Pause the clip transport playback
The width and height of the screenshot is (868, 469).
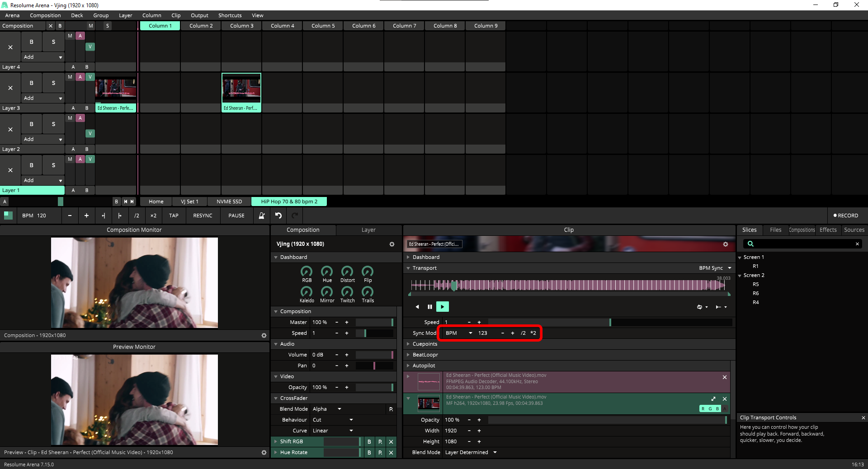429,307
